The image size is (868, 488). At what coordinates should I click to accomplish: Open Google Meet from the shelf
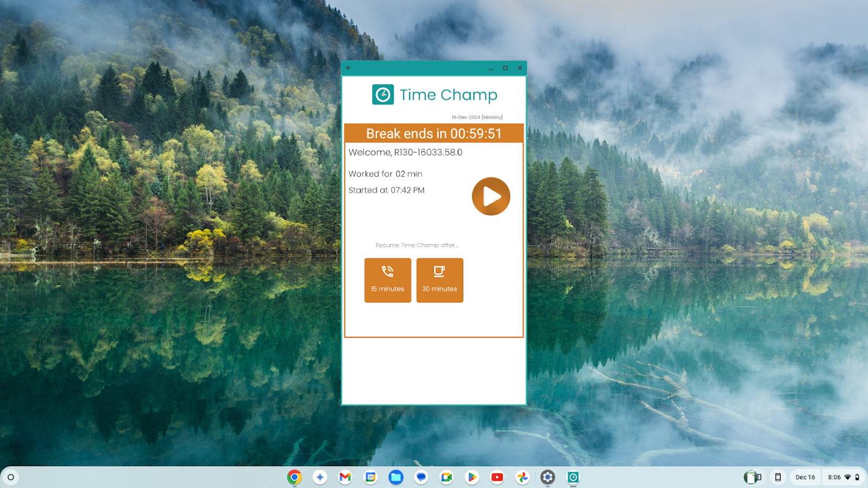tap(447, 477)
